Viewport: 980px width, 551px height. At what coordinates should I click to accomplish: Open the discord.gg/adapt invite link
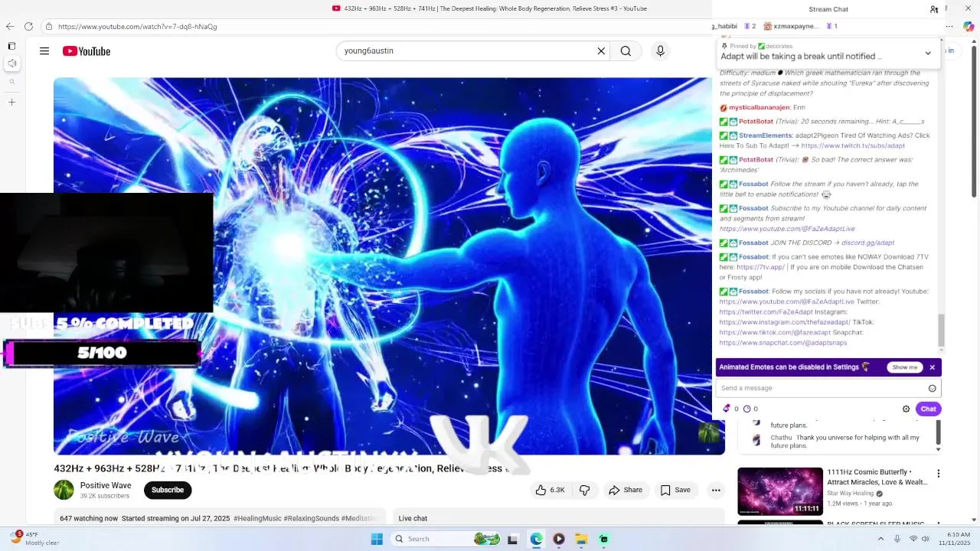point(867,243)
